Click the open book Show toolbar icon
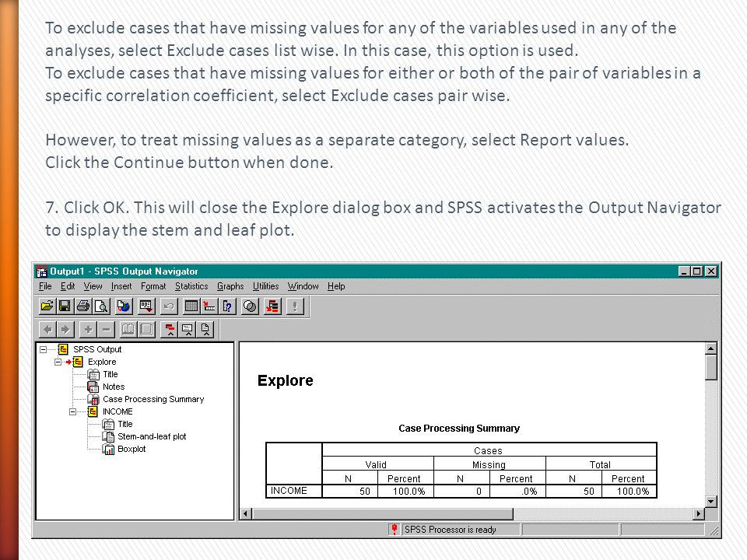 (x=128, y=329)
